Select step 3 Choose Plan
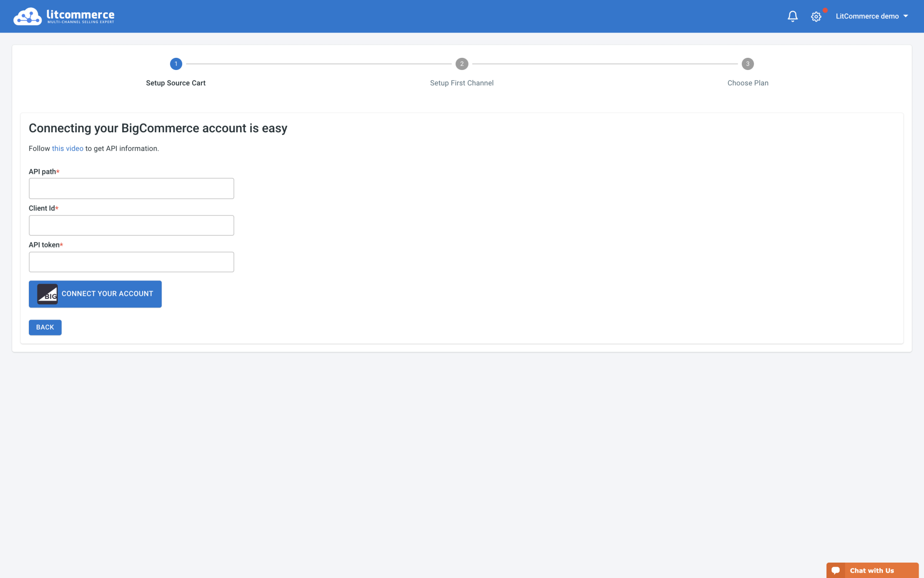The width and height of the screenshot is (924, 578). point(748,72)
